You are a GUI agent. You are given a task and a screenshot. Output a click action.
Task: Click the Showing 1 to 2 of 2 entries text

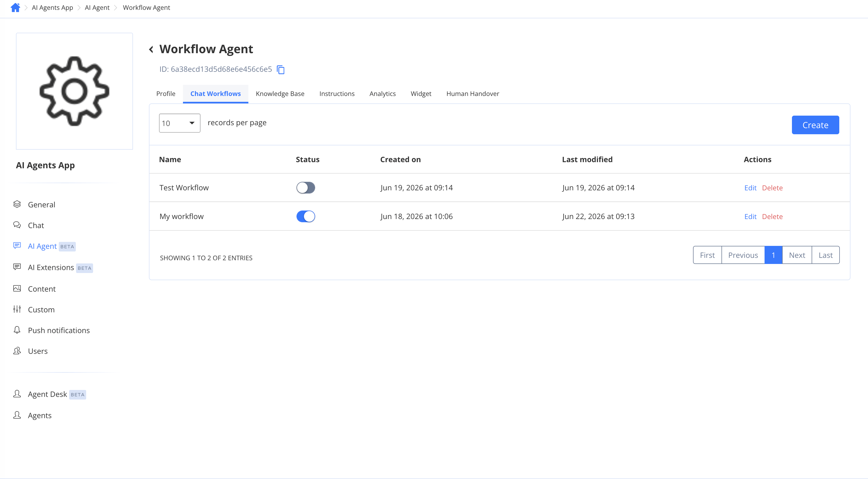pyautogui.click(x=206, y=258)
